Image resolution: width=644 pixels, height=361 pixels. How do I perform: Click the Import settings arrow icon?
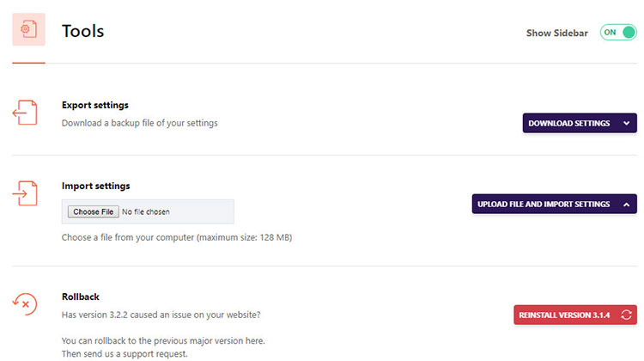(x=25, y=193)
